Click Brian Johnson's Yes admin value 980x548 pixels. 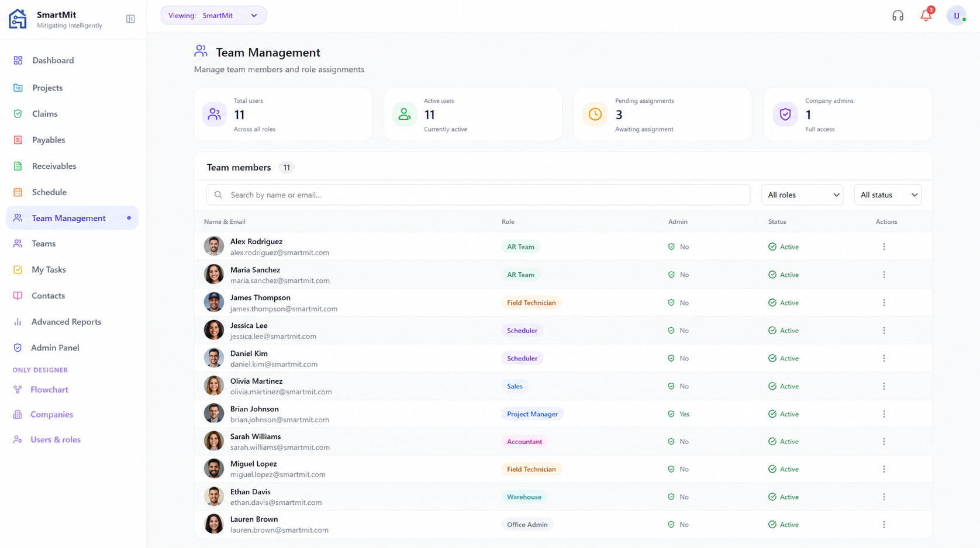(x=684, y=414)
